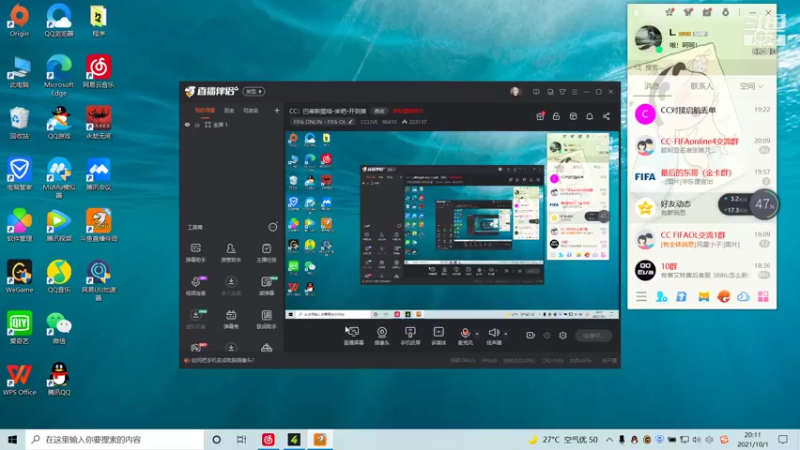The width and height of the screenshot is (800, 450).
Task: Open QQ main menu hamburger icon
Action: tap(641, 297)
